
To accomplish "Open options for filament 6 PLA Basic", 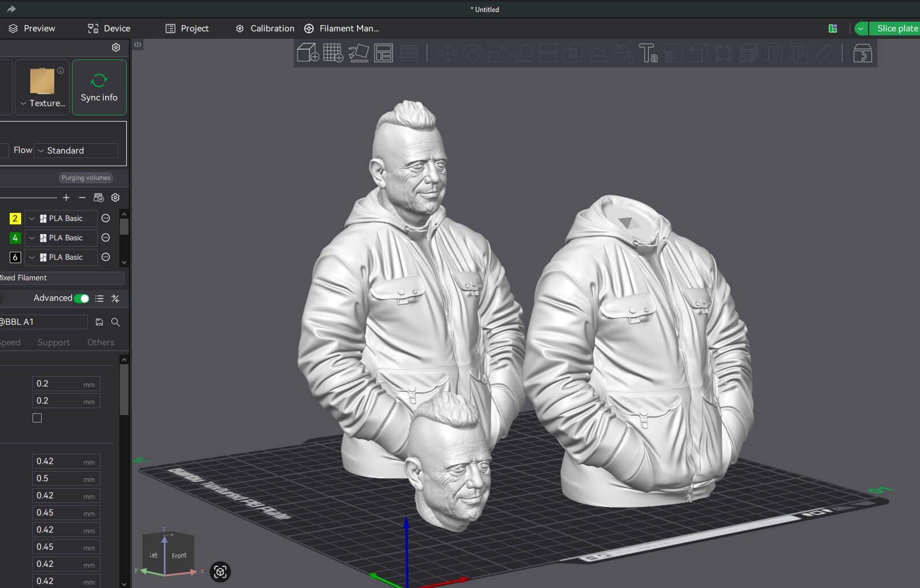I will coord(106,257).
